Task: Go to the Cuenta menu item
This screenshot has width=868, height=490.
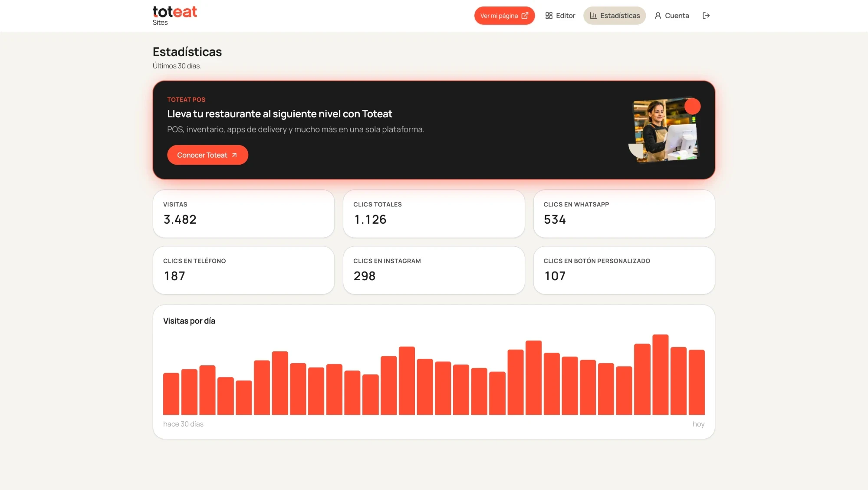Action: (672, 16)
